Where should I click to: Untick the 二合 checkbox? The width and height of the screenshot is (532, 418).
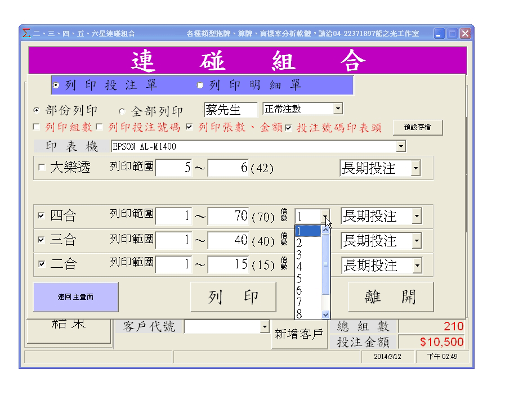[x=42, y=264]
